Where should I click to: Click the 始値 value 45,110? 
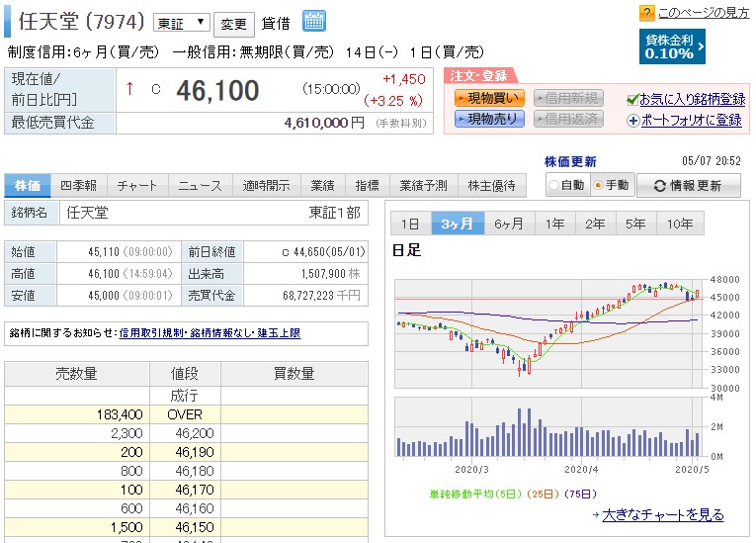pos(103,252)
